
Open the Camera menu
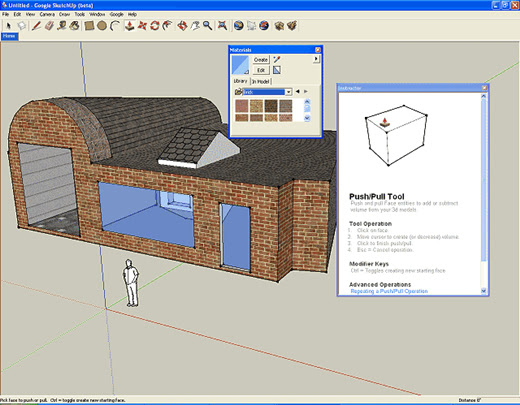(x=47, y=14)
